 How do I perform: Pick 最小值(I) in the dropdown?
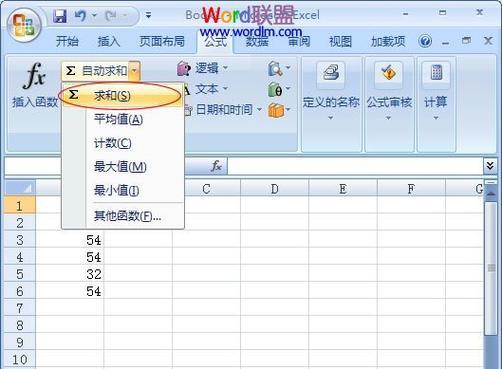point(123,190)
